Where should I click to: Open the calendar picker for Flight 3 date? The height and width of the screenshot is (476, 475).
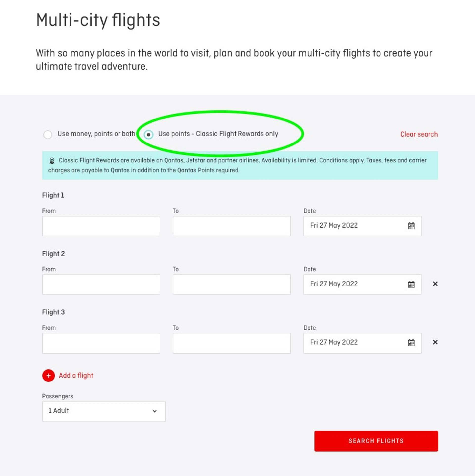click(411, 342)
